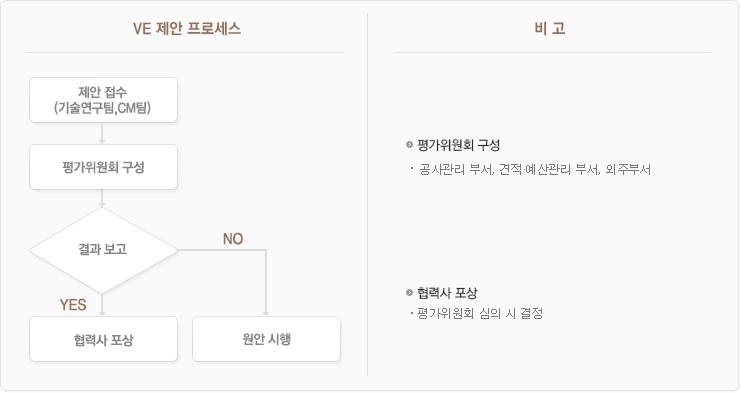
Task: Click the (기술연구팀,CM팀) text in top box
Action: 103,108
